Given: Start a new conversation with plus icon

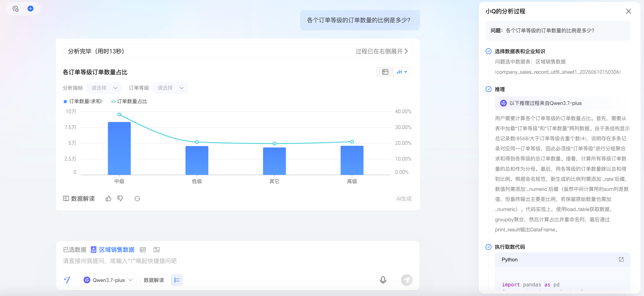Looking at the screenshot, I should pos(30,8).
